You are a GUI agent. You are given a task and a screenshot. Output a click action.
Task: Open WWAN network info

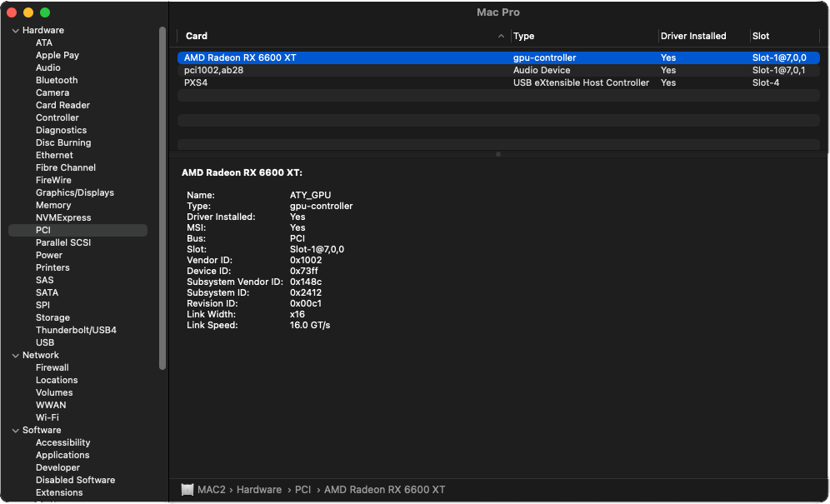coord(51,405)
